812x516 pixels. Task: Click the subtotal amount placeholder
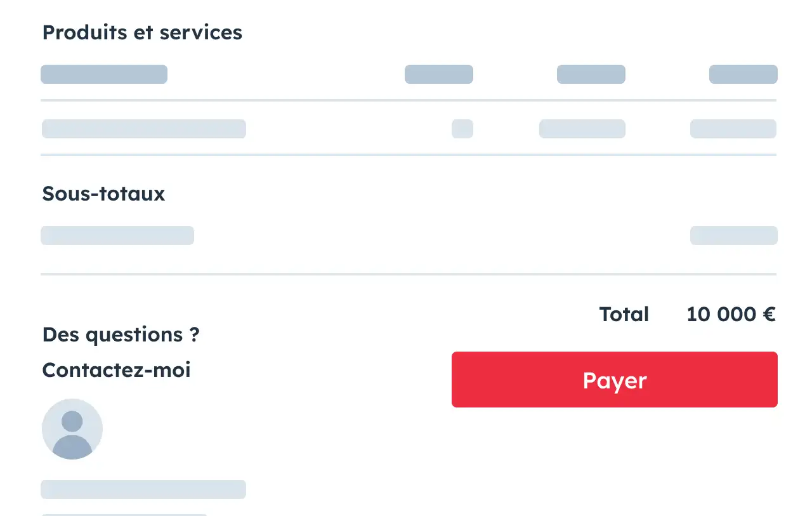733,235
